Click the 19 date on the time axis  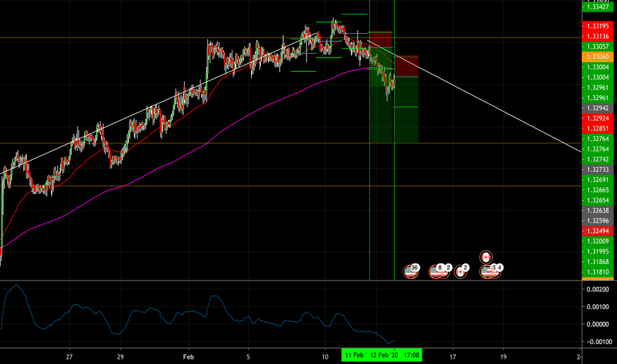503,357
